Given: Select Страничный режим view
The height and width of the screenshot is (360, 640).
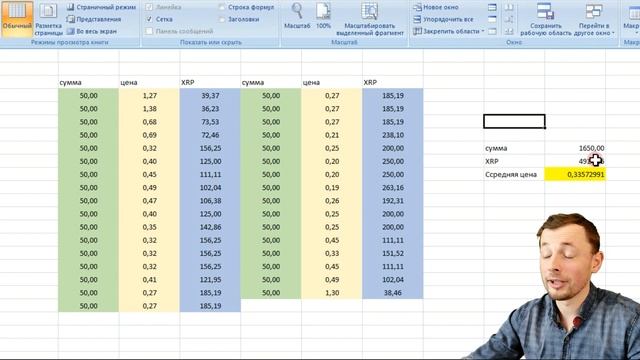Looking at the screenshot, I should pos(101,7).
